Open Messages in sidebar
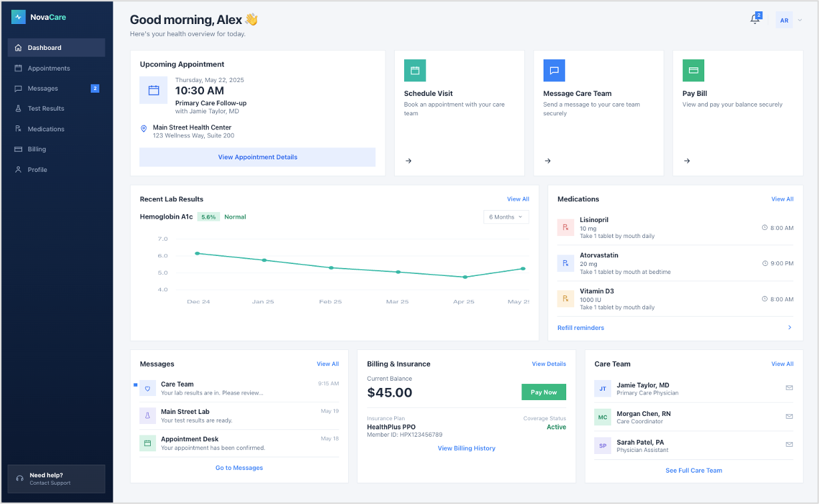The width and height of the screenshot is (819, 504). click(56, 88)
